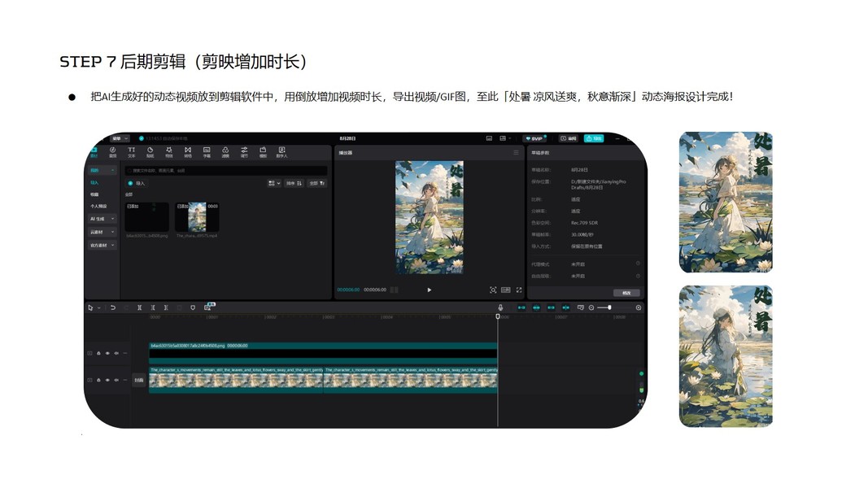Open the Effects tab icon
The width and height of the screenshot is (868, 488).
169,151
